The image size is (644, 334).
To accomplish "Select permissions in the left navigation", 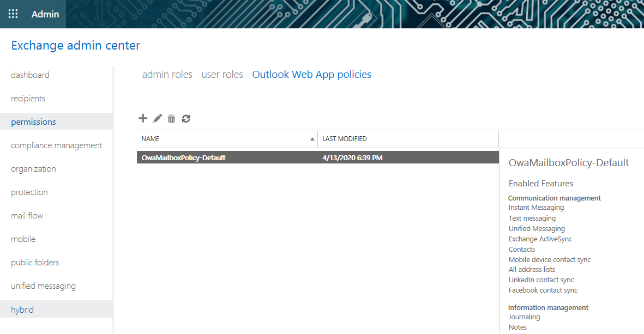I will tap(56, 122).
